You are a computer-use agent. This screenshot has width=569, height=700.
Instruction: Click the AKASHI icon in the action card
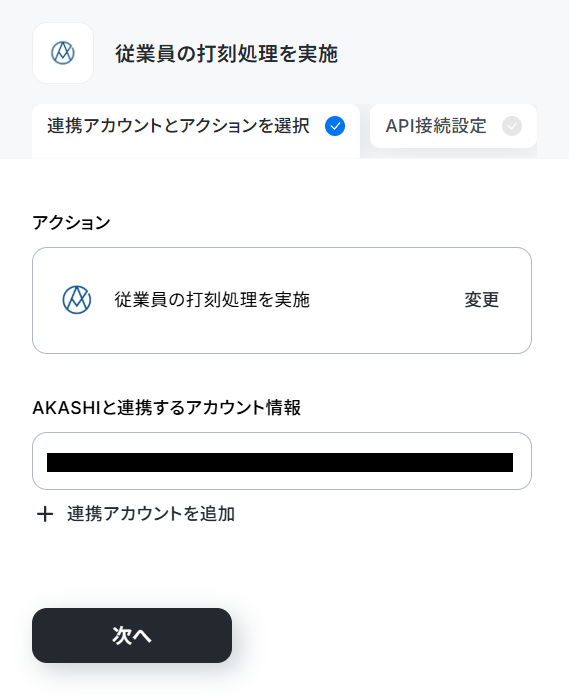coord(77,300)
